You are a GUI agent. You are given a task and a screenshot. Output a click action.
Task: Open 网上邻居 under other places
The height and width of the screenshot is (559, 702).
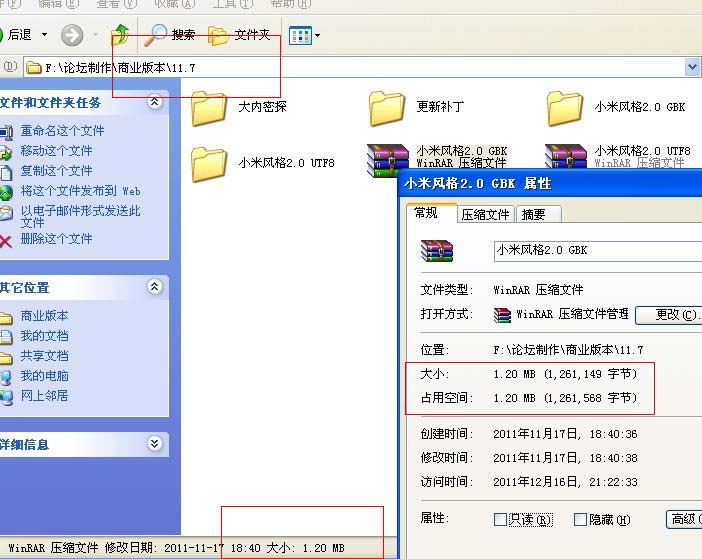coord(44,396)
